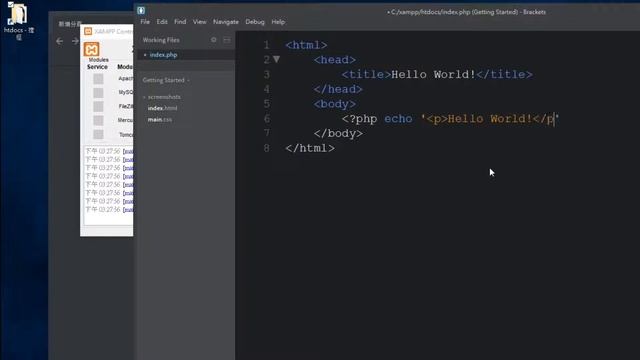Click the closing head tag on line 4

pyautogui.click(x=338, y=89)
